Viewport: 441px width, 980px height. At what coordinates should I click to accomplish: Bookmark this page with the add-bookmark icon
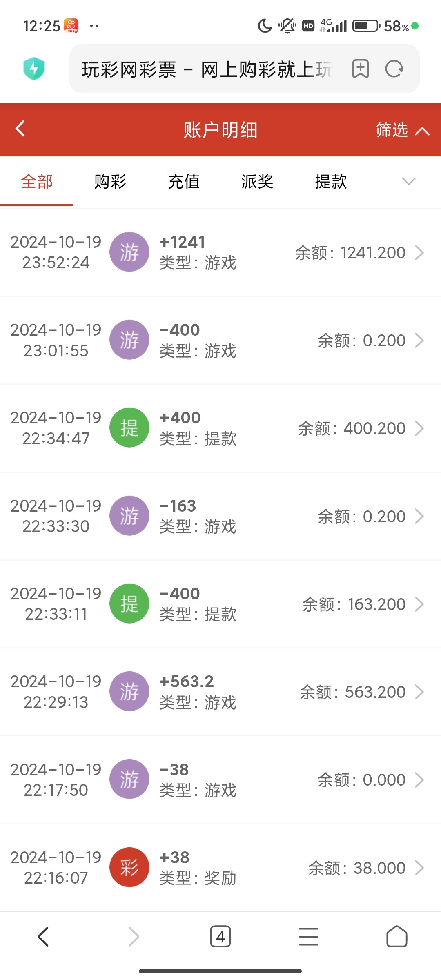360,69
